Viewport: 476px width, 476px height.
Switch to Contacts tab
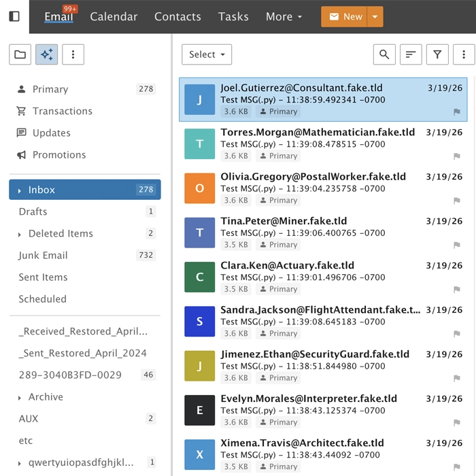(177, 17)
